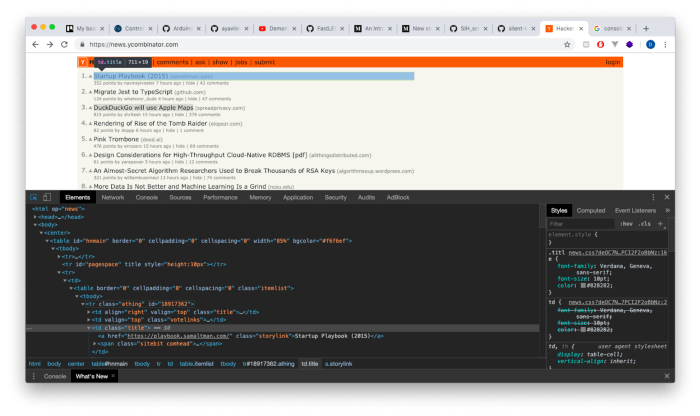The height and width of the screenshot is (416, 700).
Task: Collapse the tr class athing node
Action: click(83, 304)
